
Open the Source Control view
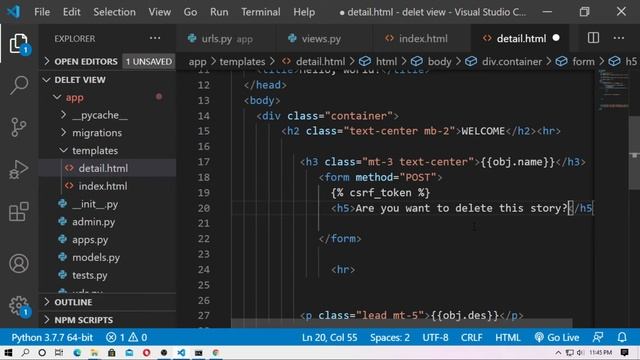point(19,127)
